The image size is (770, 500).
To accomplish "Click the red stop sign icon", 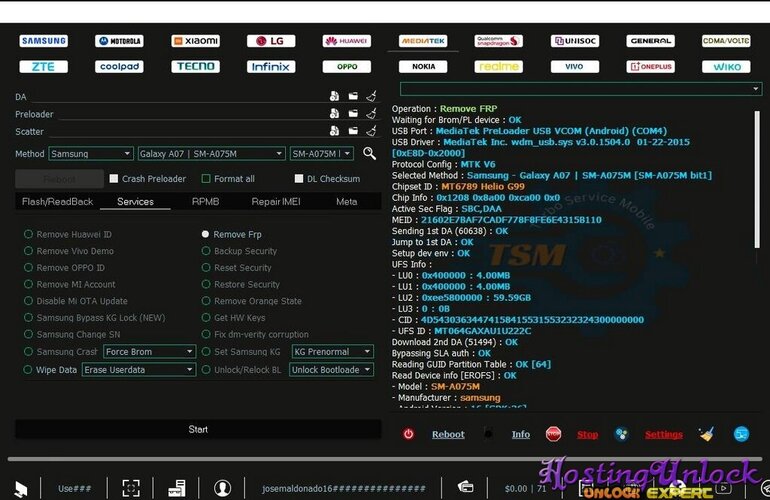I will pos(553,434).
